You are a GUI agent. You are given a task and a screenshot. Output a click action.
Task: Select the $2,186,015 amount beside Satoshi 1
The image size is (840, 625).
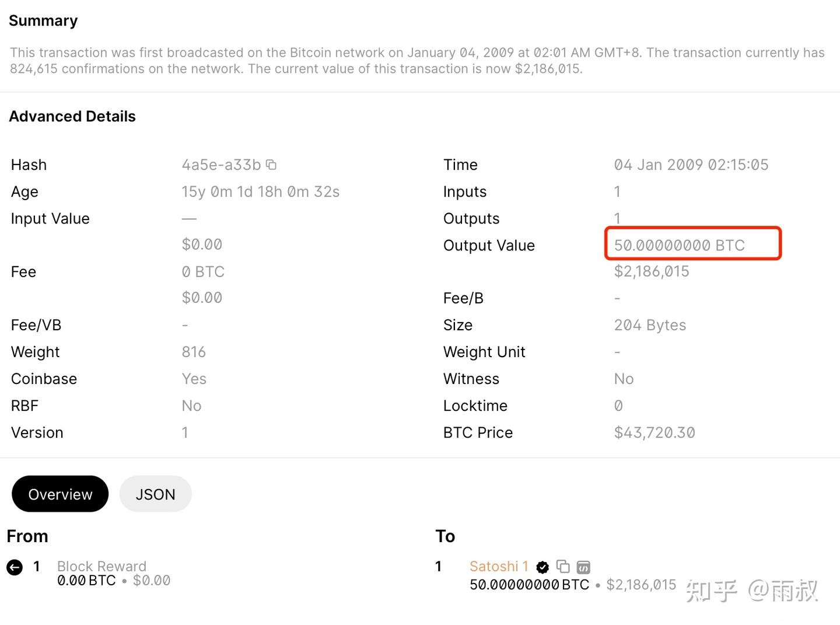[x=641, y=585]
